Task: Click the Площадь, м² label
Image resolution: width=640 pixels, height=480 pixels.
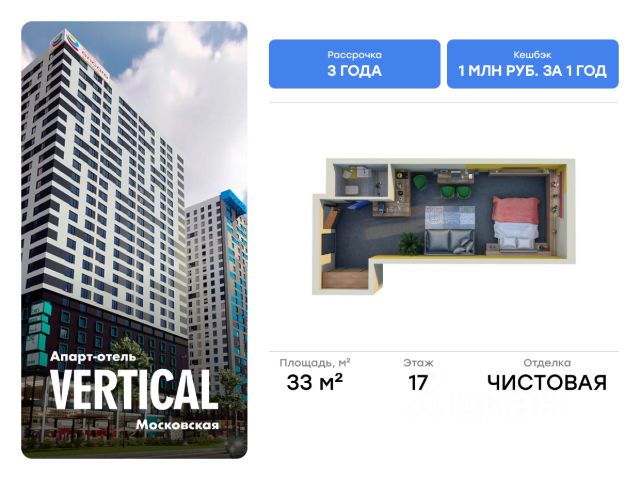Action: point(315,363)
